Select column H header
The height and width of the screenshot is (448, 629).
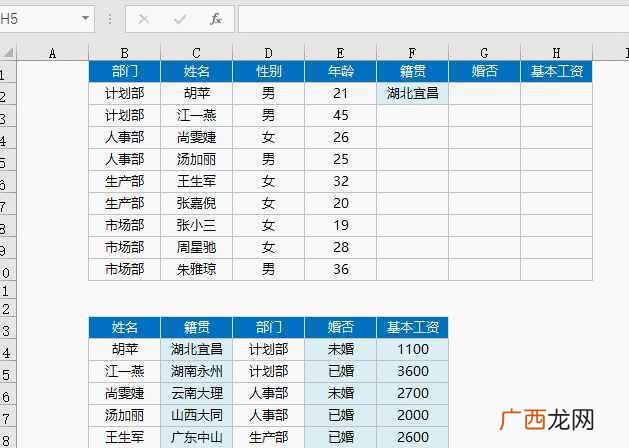[x=556, y=53]
